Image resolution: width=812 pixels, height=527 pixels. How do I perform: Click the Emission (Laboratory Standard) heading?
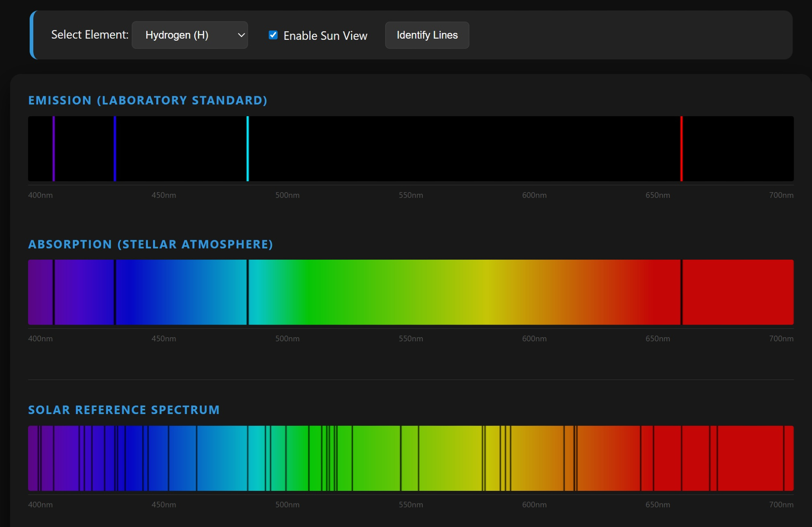[x=148, y=100]
